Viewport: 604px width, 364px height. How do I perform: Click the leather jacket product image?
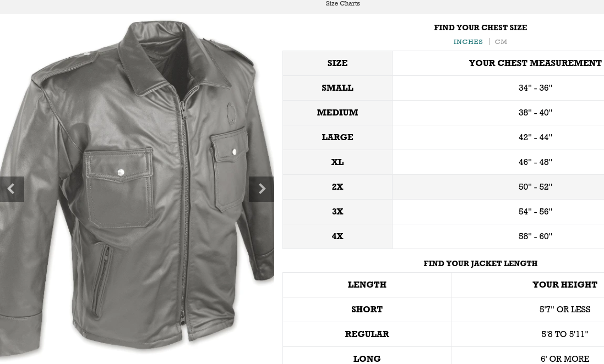coord(137,185)
